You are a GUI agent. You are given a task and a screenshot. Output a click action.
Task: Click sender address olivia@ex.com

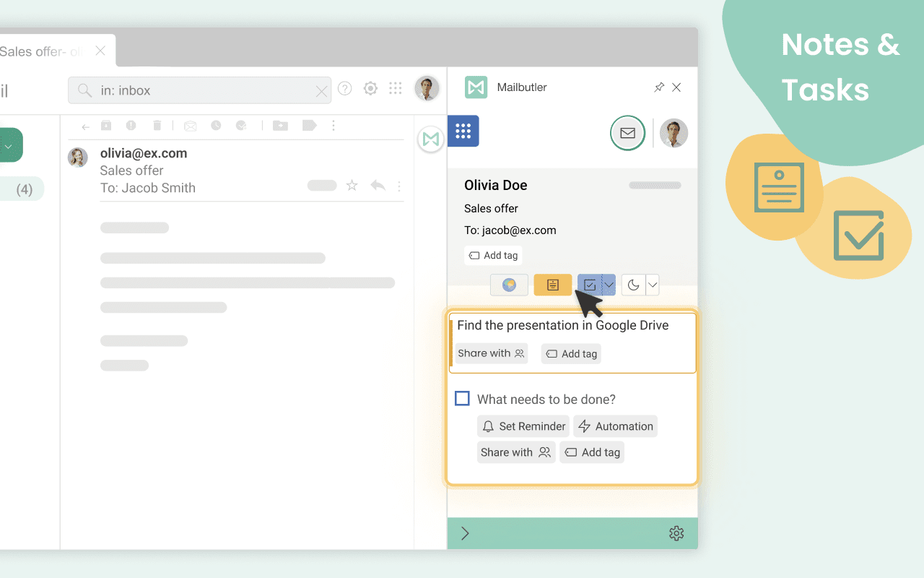[x=144, y=153]
